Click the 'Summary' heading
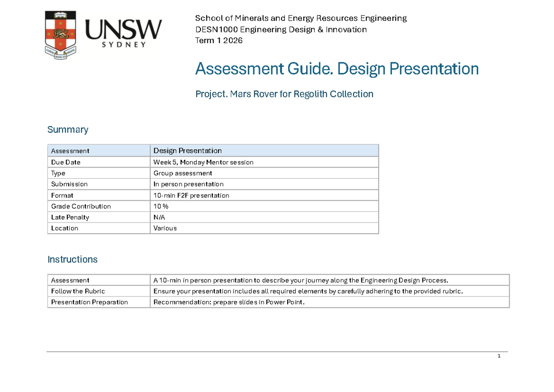This screenshot has height=392, width=554. point(68,130)
